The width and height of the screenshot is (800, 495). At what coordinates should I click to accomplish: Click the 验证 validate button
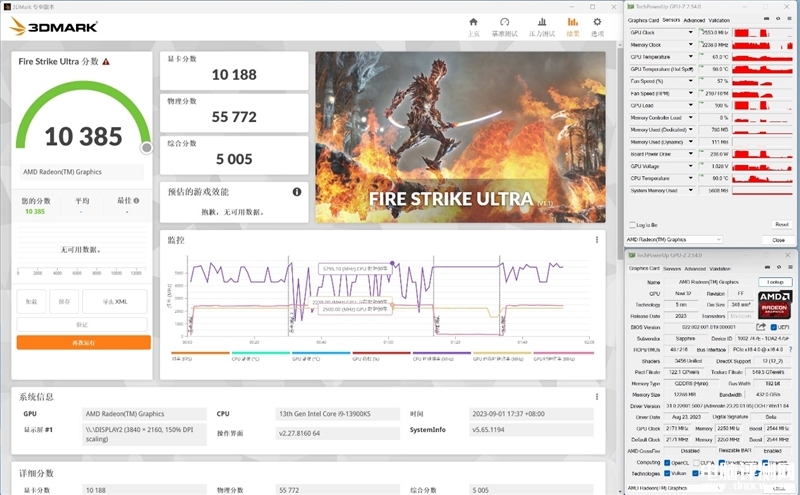click(x=82, y=325)
